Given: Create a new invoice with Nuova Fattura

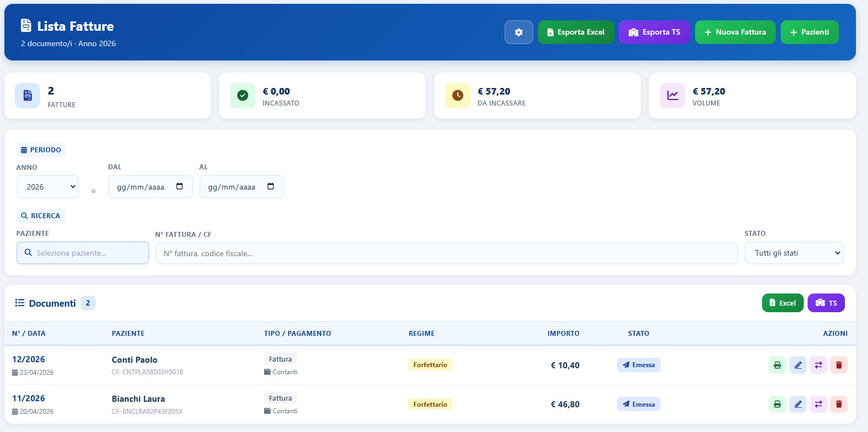Looking at the screenshot, I should pos(735,32).
